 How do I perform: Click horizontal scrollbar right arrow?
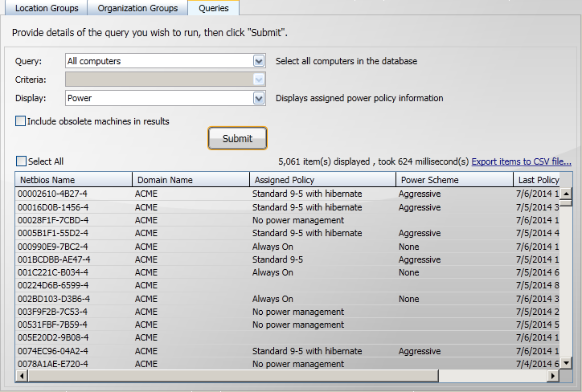pyautogui.click(x=554, y=376)
